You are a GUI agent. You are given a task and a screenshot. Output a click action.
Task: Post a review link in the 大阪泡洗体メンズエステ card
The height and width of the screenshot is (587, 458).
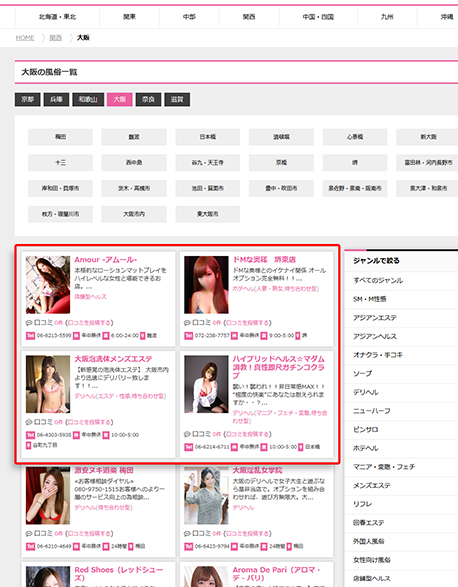[x=90, y=422]
